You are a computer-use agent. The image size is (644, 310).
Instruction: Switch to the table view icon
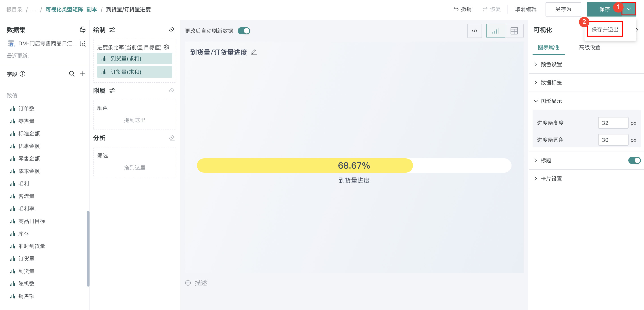tap(514, 31)
